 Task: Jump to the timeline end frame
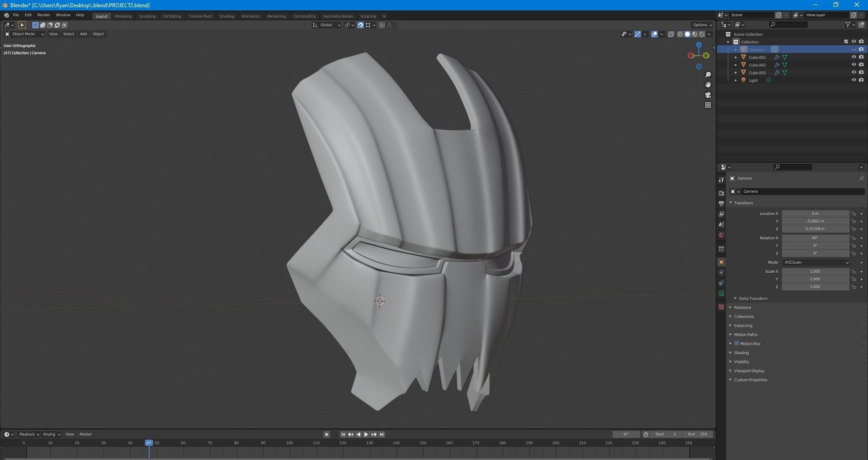pos(382,434)
